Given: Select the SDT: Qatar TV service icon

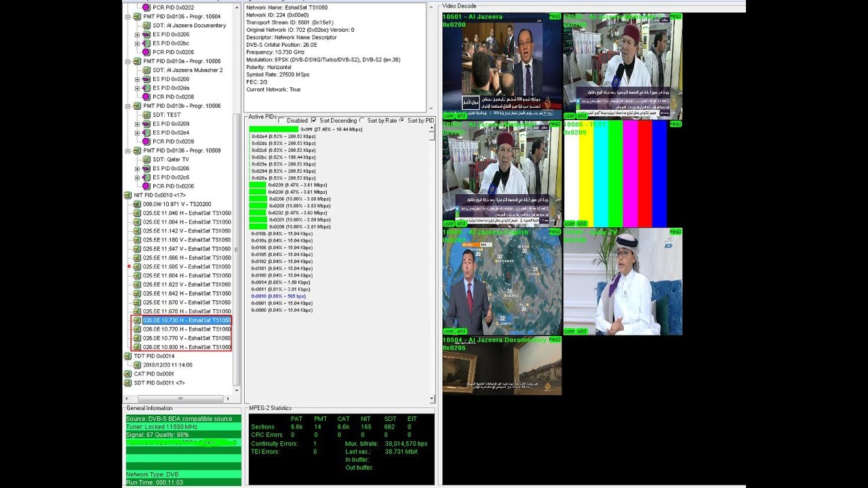Looking at the screenshot, I should click(x=146, y=159).
